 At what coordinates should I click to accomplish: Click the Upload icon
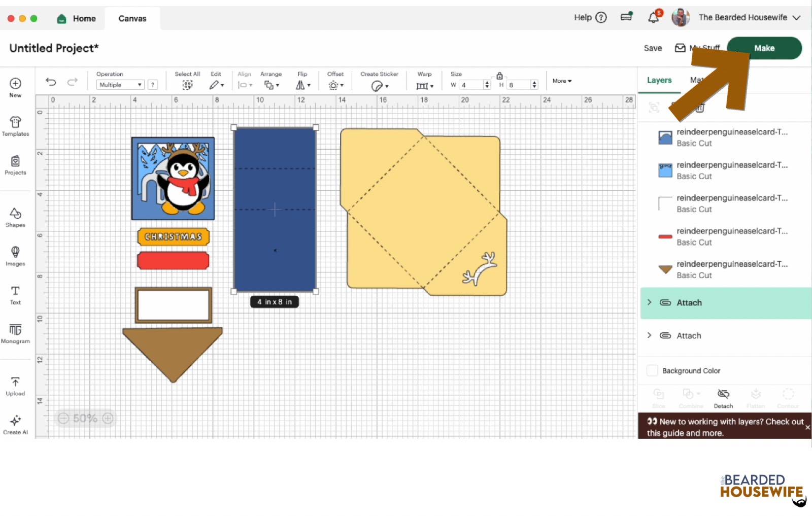pyautogui.click(x=15, y=386)
